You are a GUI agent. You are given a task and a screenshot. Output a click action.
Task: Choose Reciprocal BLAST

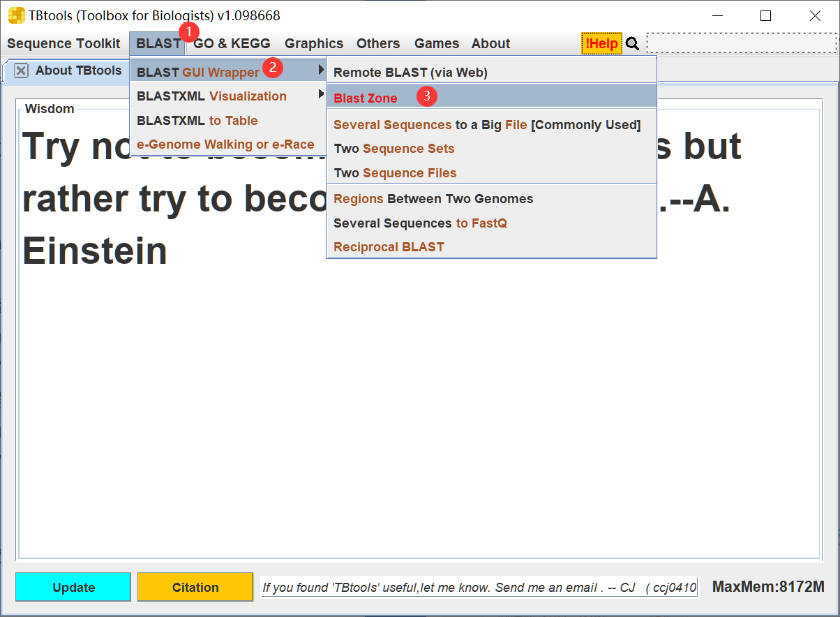[x=492, y=246]
